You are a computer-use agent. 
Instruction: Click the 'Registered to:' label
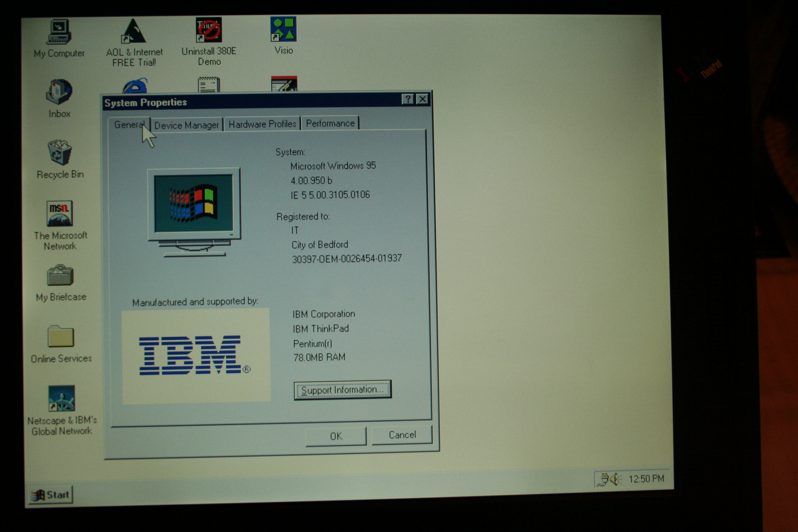click(x=303, y=216)
